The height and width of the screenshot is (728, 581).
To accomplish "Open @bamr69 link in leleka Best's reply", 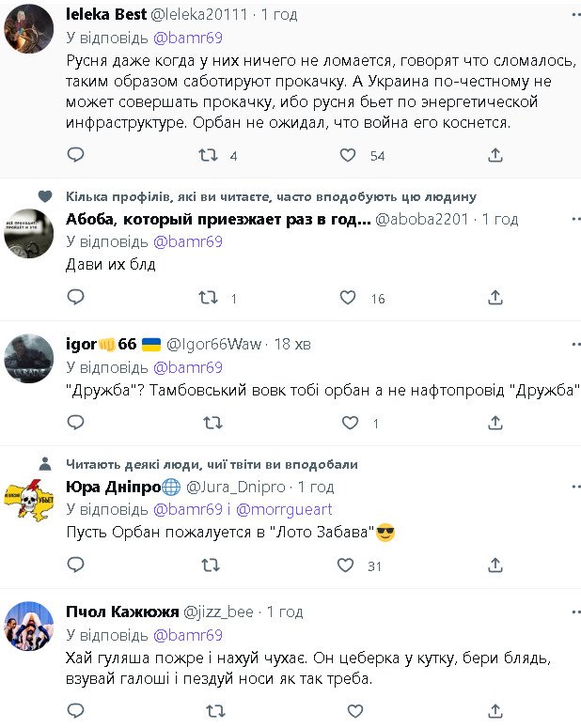I will pos(187,37).
